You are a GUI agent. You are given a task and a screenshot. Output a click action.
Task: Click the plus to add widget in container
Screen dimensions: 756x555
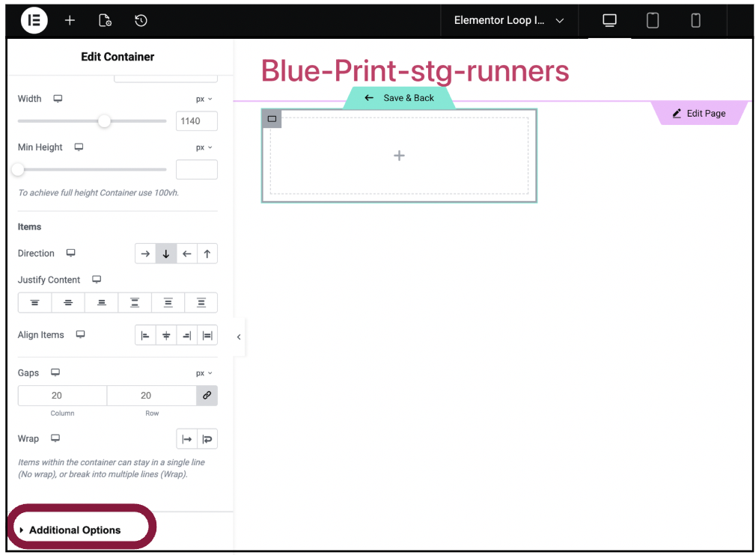tap(399, 156)
